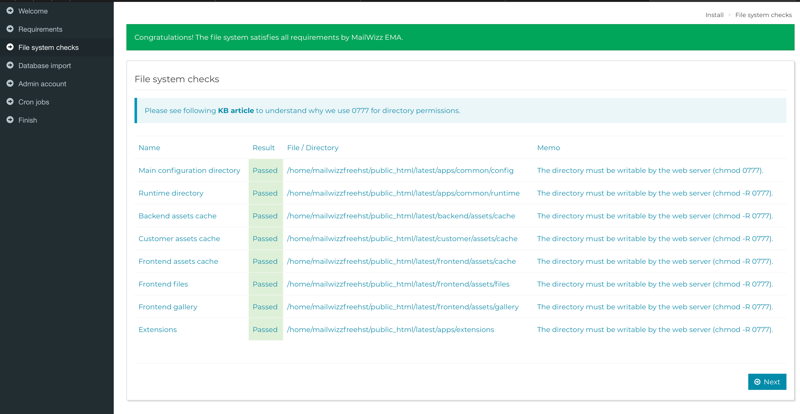Click the arrow icon beside Cron jobs

tap(10, 102)
